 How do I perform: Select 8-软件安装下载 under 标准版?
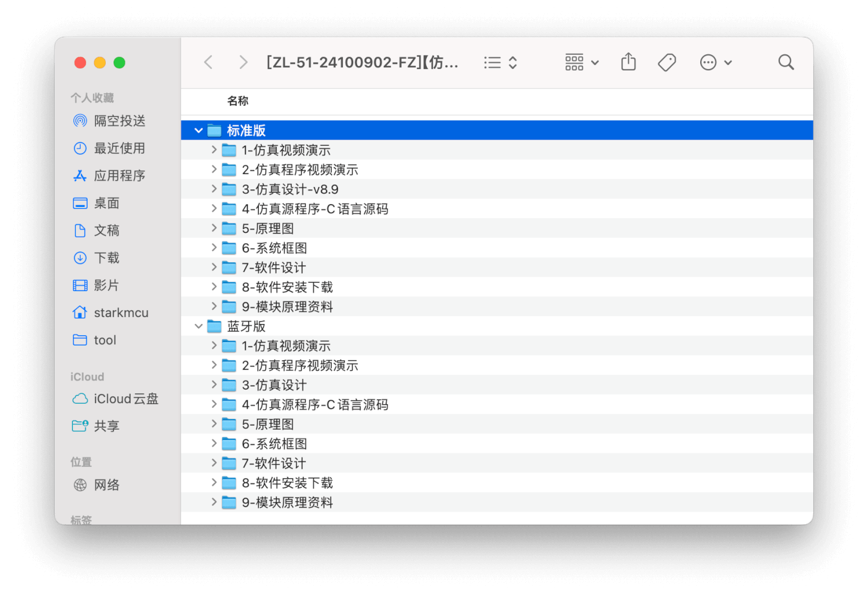[497, 287]
